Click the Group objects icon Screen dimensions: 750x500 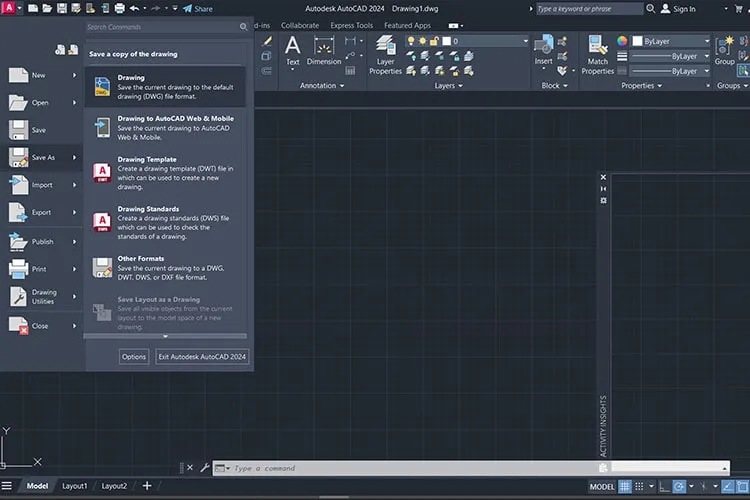coord(724,50)
